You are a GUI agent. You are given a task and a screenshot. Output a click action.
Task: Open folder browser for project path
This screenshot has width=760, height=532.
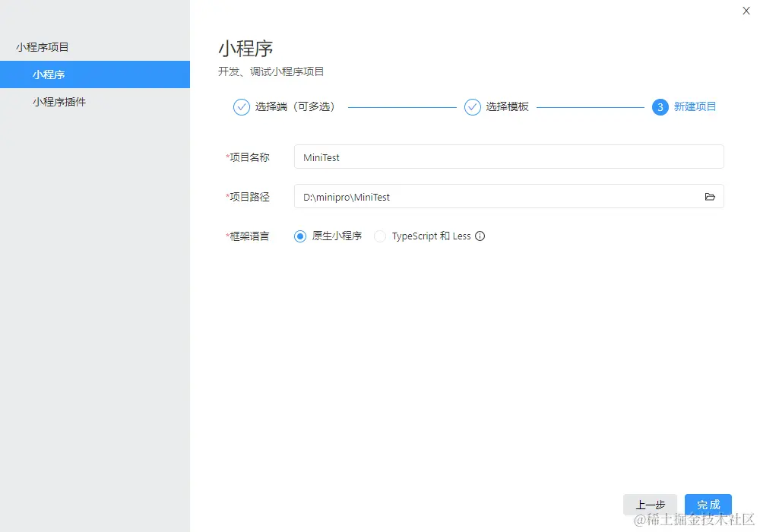(710, 197)
